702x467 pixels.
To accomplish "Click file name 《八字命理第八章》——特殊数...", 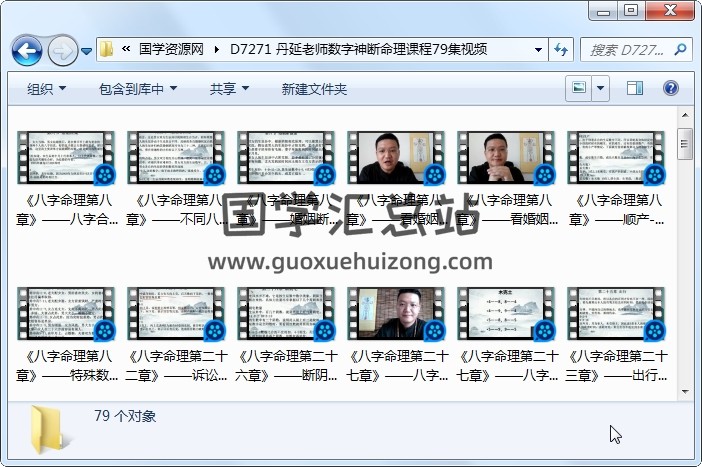I will (x=67, y=365).
